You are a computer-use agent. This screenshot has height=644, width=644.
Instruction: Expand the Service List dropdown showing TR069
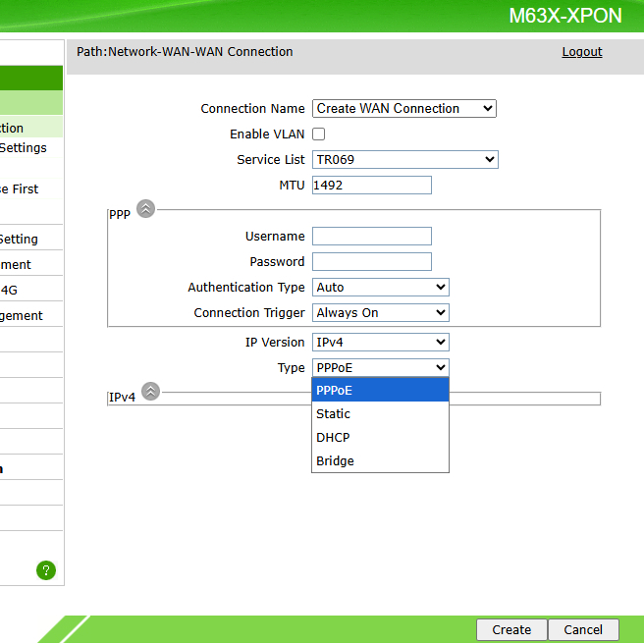404,160
